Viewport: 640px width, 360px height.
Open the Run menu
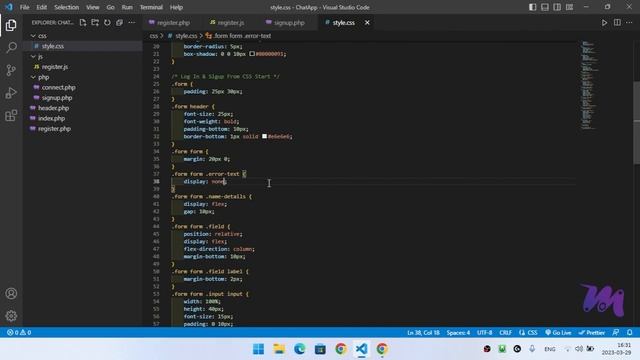[x=127, y=7]
